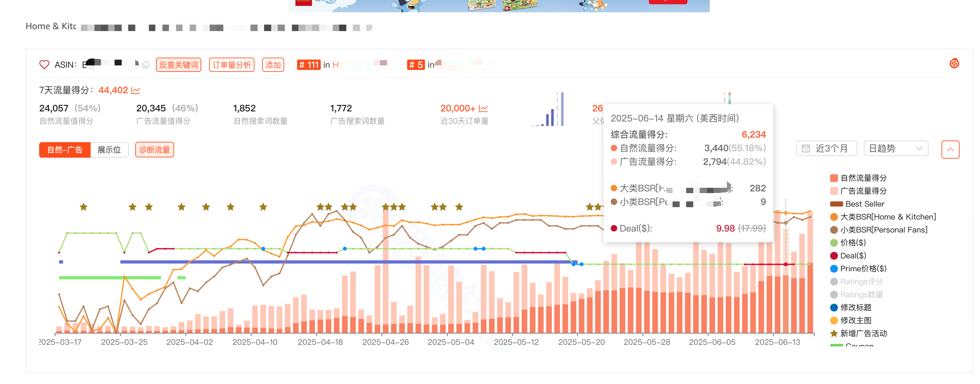Screen dimensions: 980x384
Task: Copy the ASIN using the copy icon
Action: click(145, 65)
